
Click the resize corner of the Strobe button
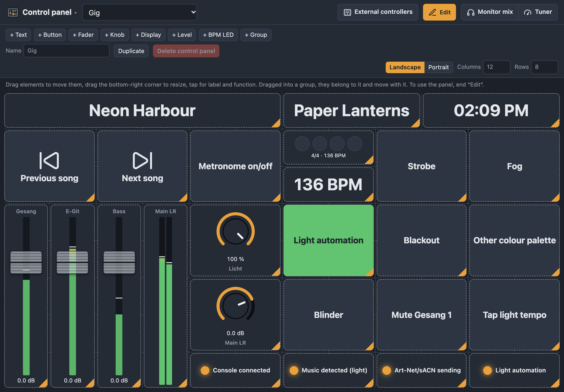[462, 198]
